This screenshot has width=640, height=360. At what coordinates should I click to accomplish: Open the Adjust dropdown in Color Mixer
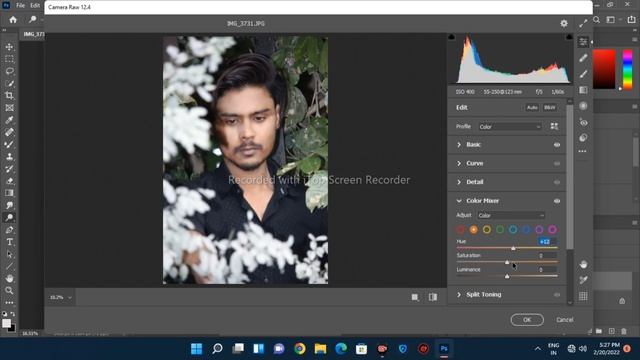click(511, 216)
